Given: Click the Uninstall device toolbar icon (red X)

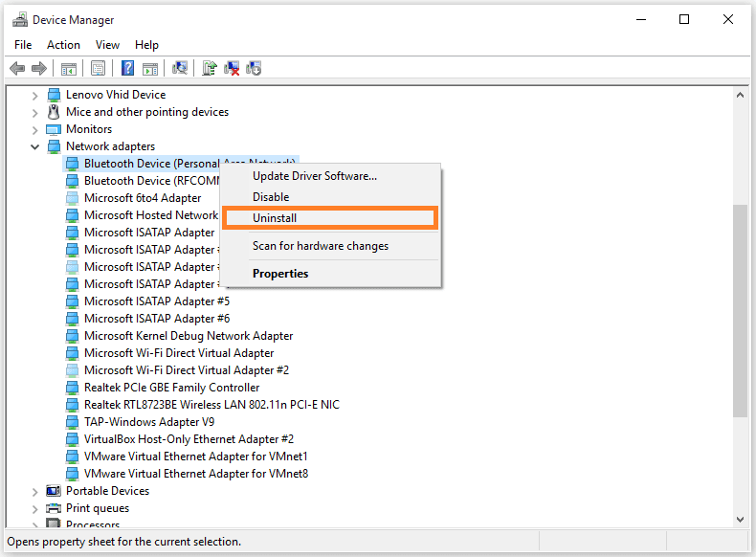Looking at the screenshot, I should point(232,69).
